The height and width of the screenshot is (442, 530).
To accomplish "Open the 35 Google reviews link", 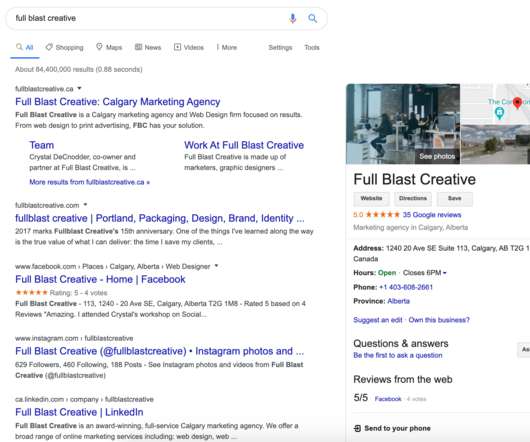I will 432,215.
